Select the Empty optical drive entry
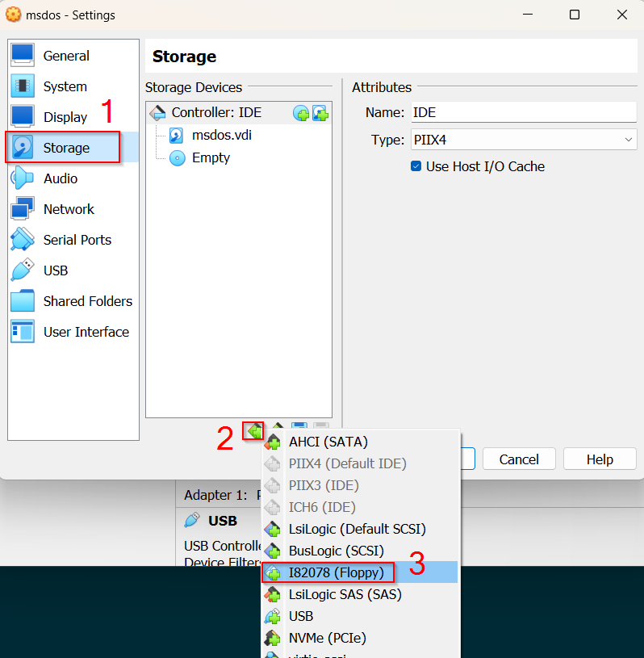Image resolution: width=644 pixels, height=658 pixels. (x=211, y=157)
